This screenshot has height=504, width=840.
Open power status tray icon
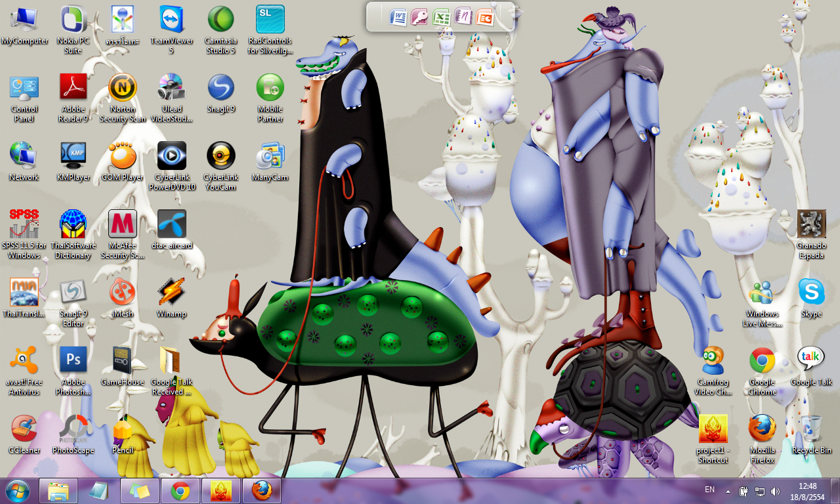[x=744, y=491]
